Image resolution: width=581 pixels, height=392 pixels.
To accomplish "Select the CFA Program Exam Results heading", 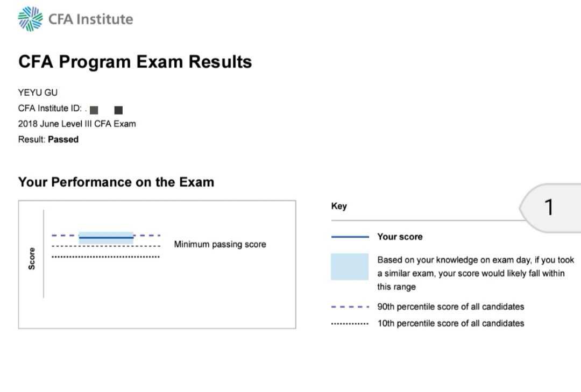I will pyautogui.click(x=135, y=62).
